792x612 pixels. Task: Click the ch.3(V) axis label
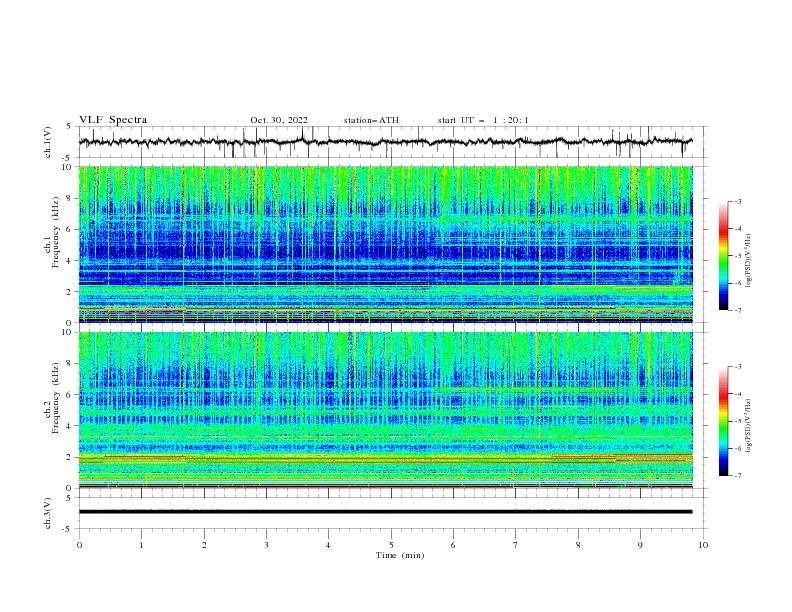[x=48, y=513]
